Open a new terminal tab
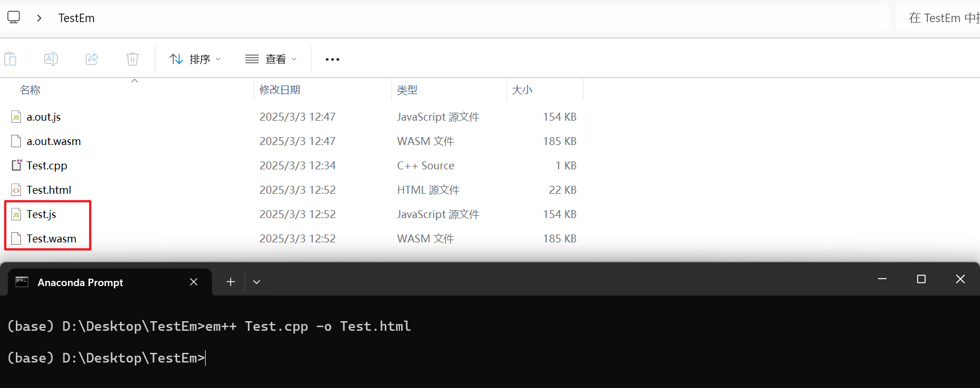 coord(231,282)
